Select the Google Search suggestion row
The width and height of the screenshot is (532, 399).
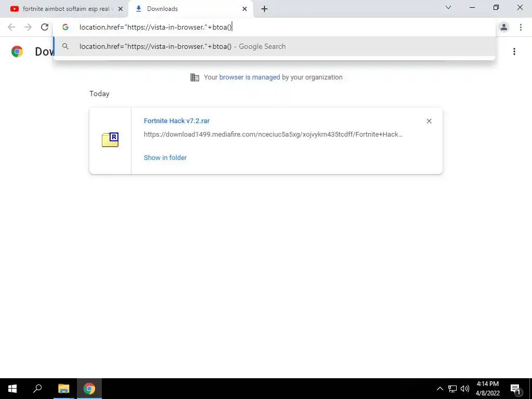click(x=274, y=46)
